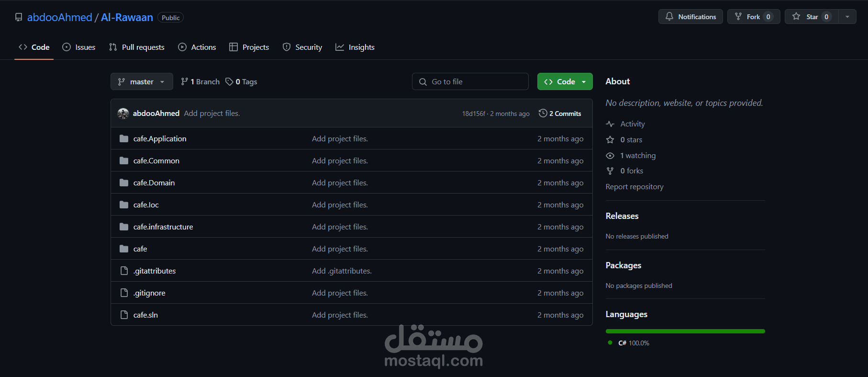
Task: Click the file icon for .gitattributes
Action: coord(124,271)
